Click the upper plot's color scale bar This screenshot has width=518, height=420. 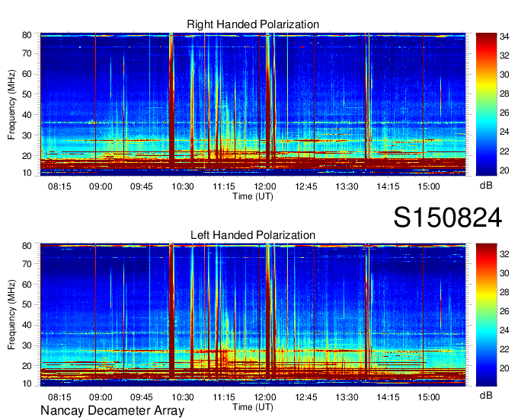486,104
